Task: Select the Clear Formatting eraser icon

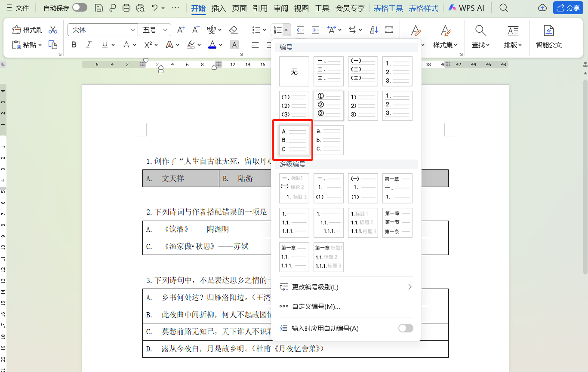Action: [x=234, y=29]
